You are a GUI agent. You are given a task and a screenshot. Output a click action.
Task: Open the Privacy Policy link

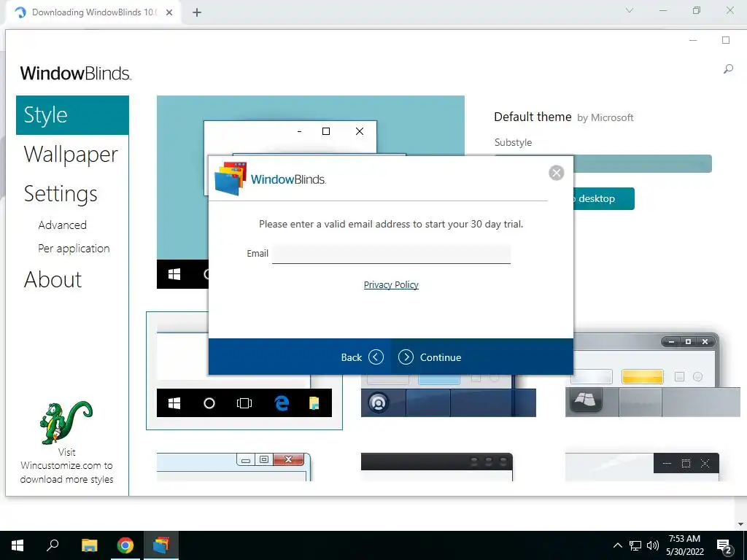coord(391,285)
